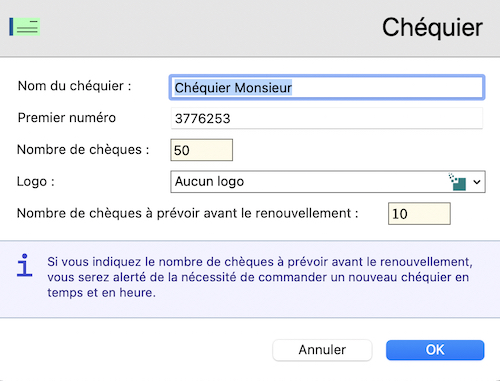Click the Chéquier dialog title
Viewport: 500px width, 381px height.
pos(432,27)
